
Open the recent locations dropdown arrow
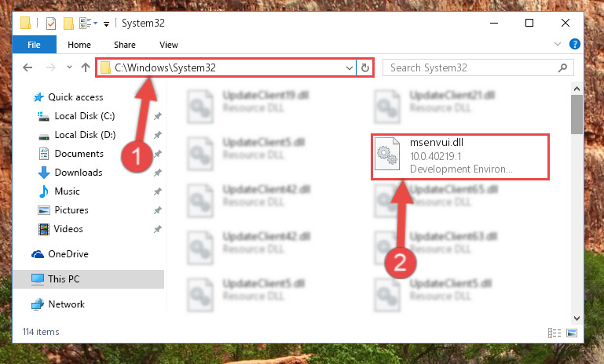click(69, 67)
